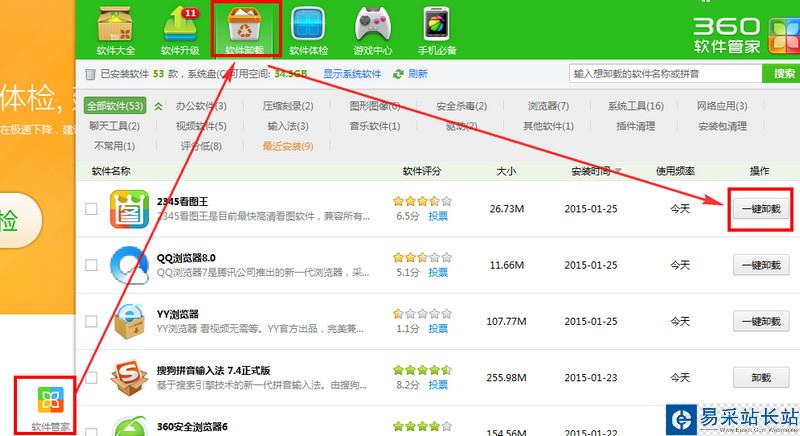Click the star rating of YY浏览器

tap(422, 314)
